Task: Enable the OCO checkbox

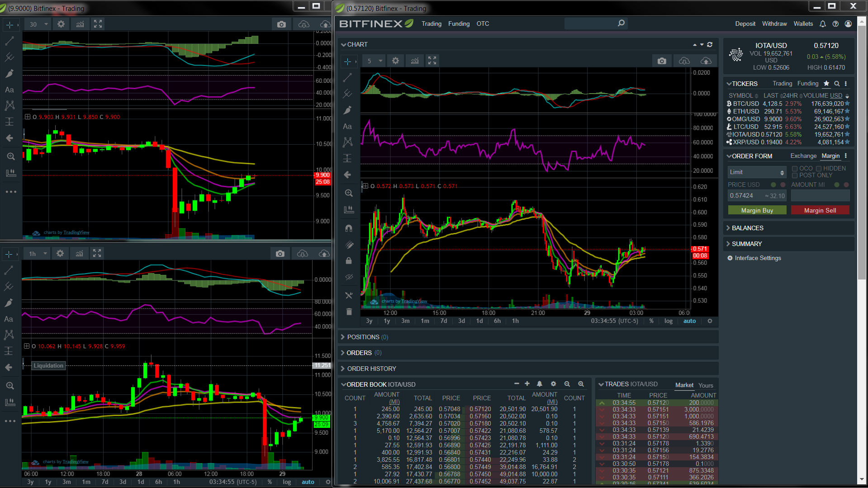Action: tap(794, 169)
